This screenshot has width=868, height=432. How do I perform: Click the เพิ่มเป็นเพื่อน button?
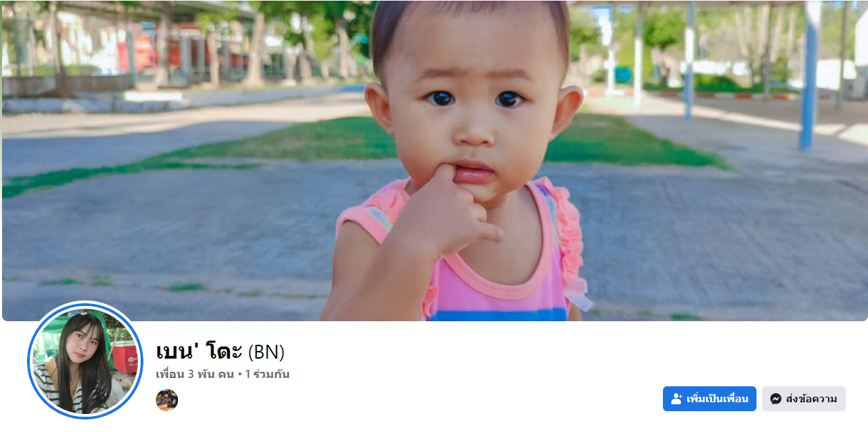(x=709, y=399)
